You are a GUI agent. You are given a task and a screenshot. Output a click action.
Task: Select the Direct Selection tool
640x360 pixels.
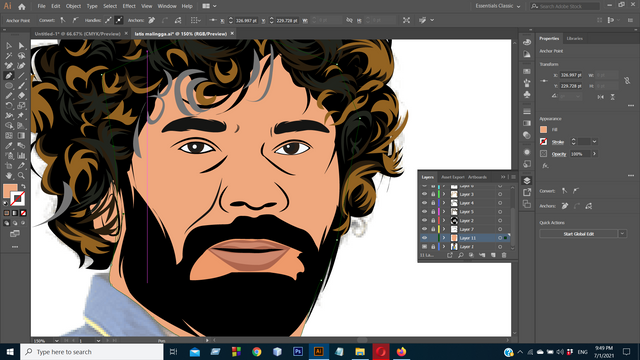coord(21,46)
